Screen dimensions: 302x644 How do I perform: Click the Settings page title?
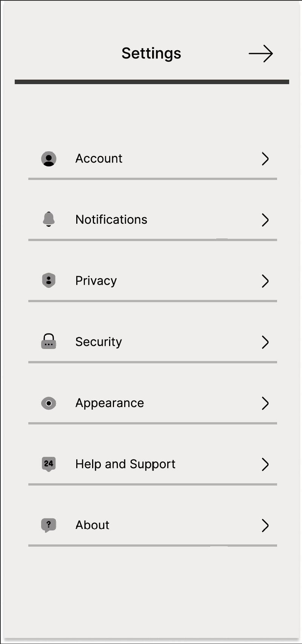point(151,54)
